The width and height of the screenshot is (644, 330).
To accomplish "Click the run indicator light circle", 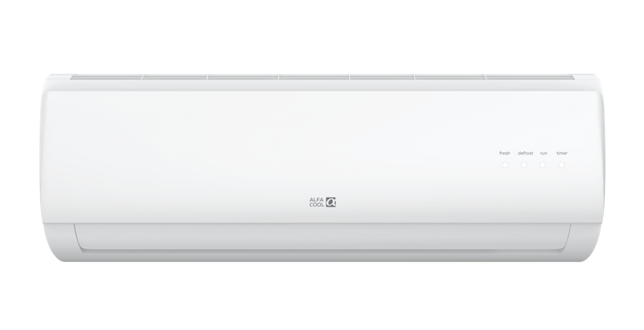I will pyautogui.click(x=542, y=165).
